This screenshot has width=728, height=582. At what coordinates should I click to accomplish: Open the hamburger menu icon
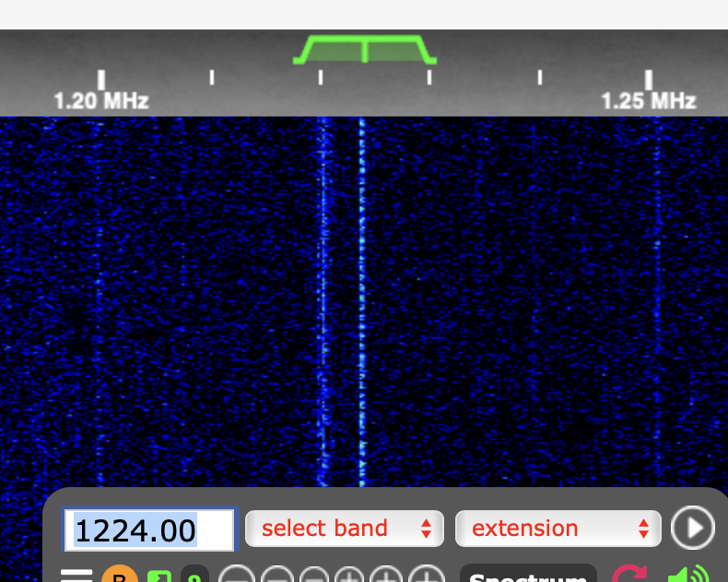76,576
